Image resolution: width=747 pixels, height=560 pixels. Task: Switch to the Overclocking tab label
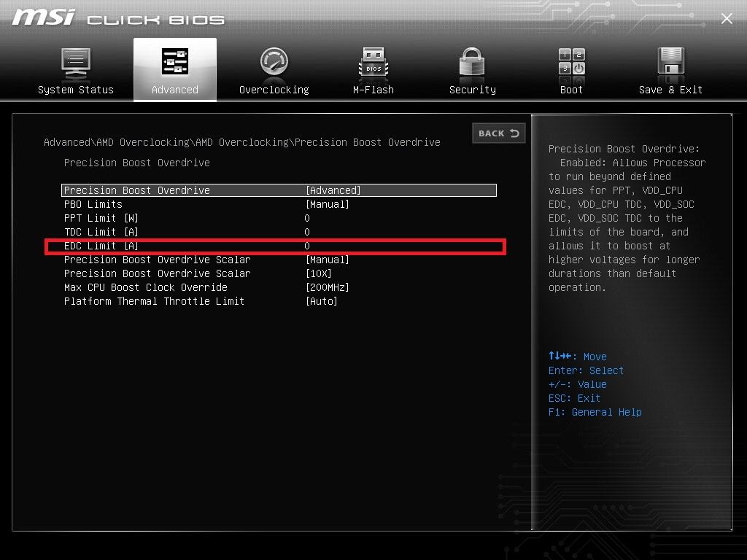(274, 90)
